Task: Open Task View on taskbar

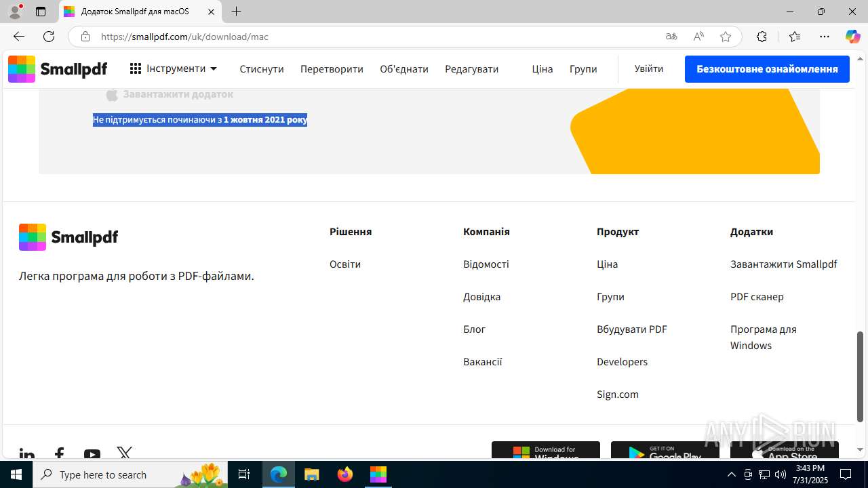Action: click(245, 474)
